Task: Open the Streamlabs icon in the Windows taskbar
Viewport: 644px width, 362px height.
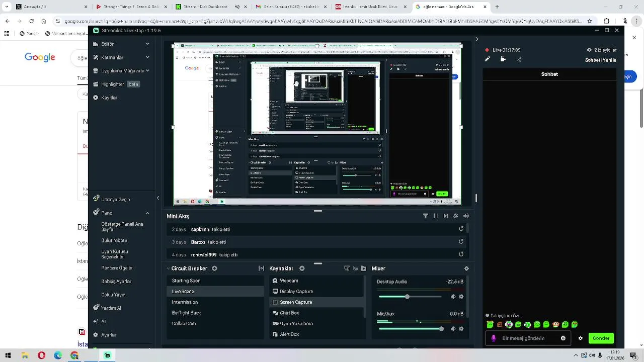Action: 107,355
